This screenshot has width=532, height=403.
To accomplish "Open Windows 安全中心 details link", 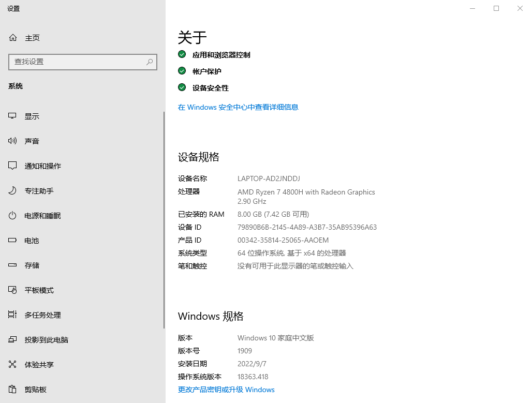I will click(x=238, y=107).
